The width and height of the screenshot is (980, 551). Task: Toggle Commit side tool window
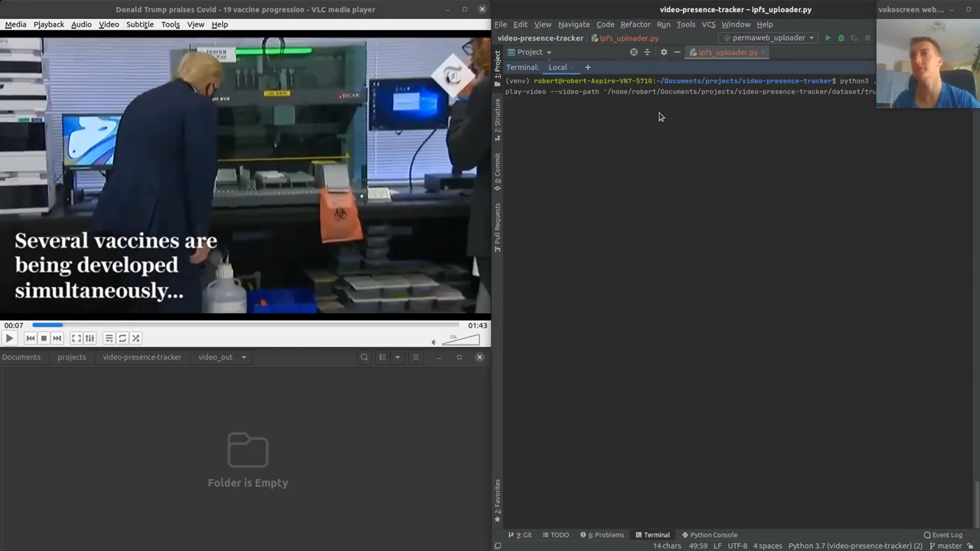[x=498, y=172]
